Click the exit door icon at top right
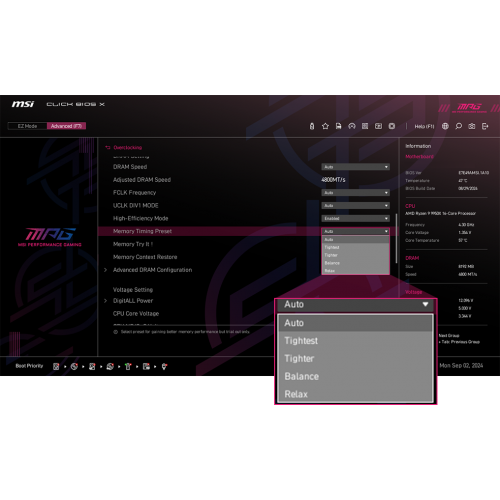 coord(485,126)
